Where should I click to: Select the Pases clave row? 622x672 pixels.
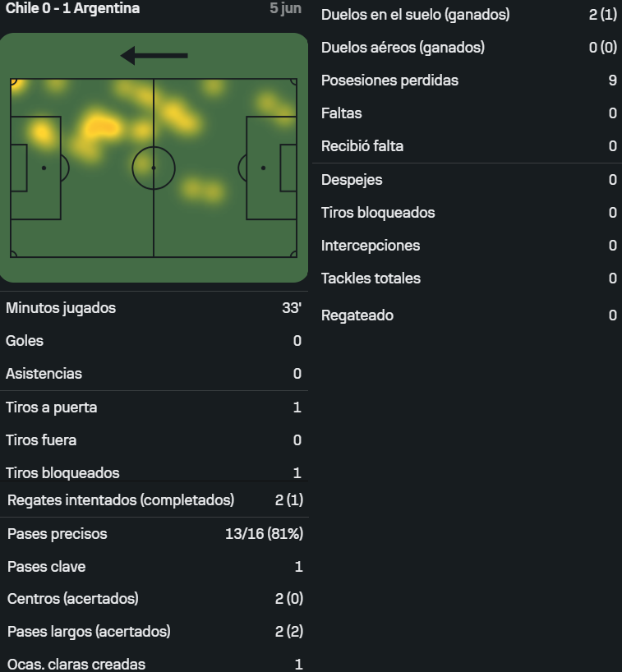(154, 567)
